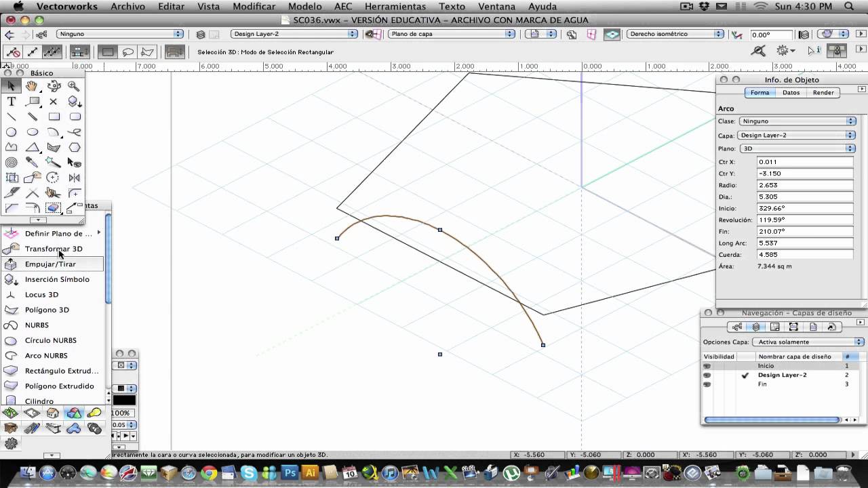Select the Transformar 3D tool

53,249
